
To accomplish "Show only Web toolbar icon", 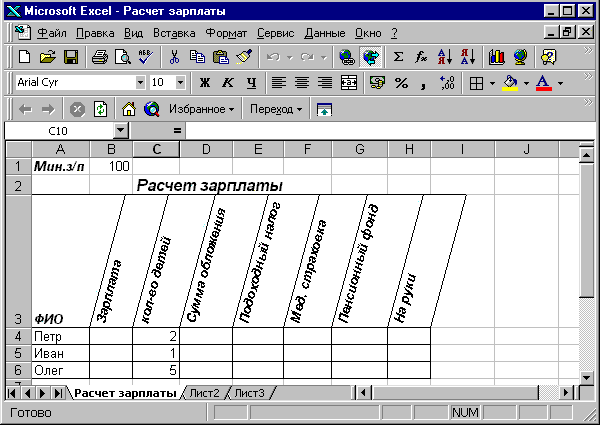I will pyautogui.click(x=324, y=109).
